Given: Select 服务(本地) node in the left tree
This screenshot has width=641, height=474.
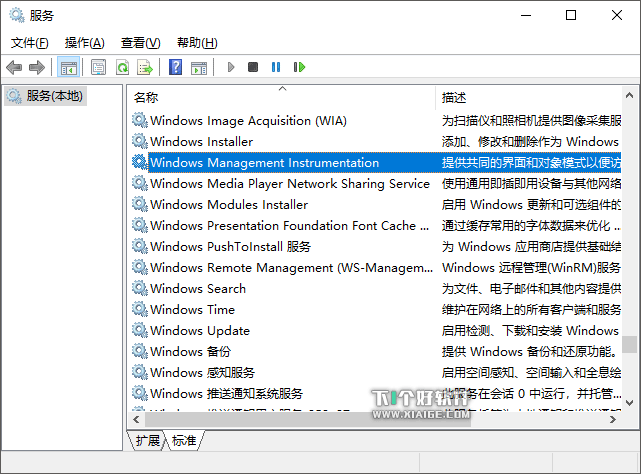Looking at the screenshot, I should (46, 96).
